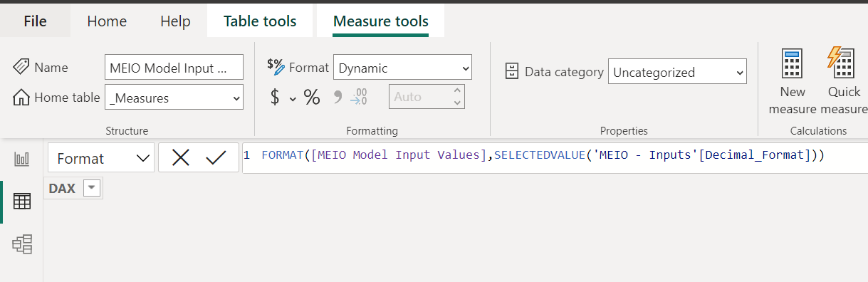The height and width of the screenshot is (282, 868).
Task: Open the Data category dropdown
Action: pyautogui.click(x=677, y=72)
